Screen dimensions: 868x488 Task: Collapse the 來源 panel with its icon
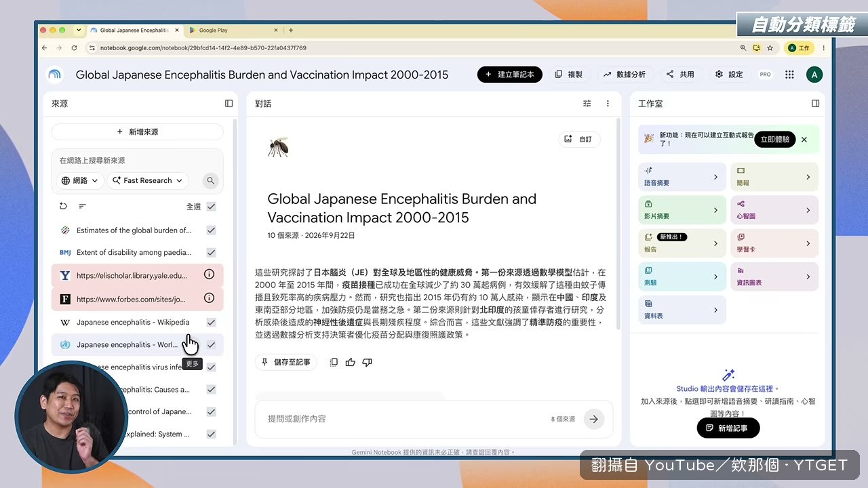pos(229,104)
